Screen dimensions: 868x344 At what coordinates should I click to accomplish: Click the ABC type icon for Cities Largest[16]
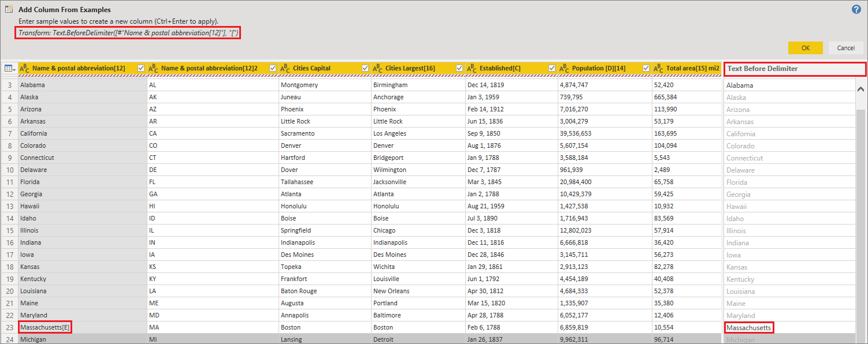[x=377, y=69]
